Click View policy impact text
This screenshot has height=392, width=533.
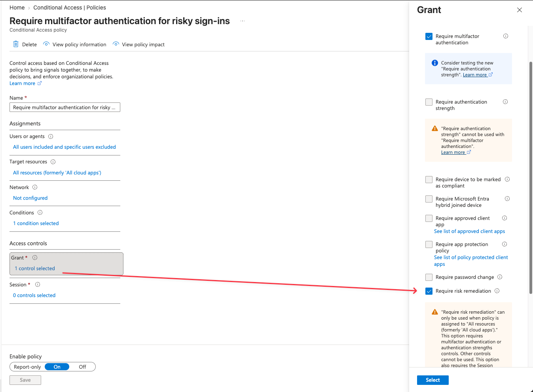[x=143, y=44]
